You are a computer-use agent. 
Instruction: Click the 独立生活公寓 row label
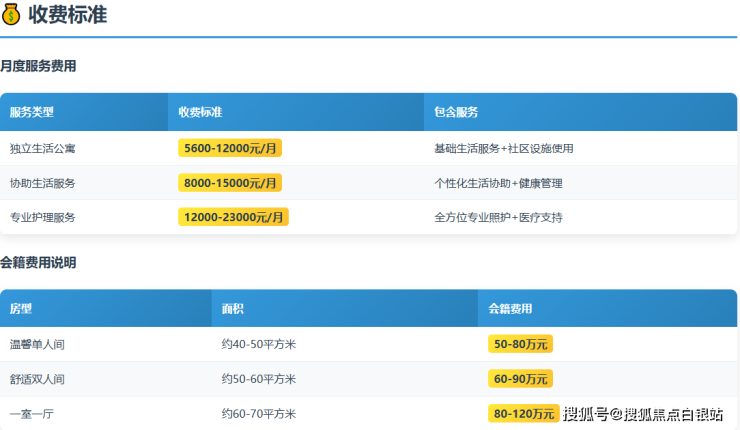point(43,148)
